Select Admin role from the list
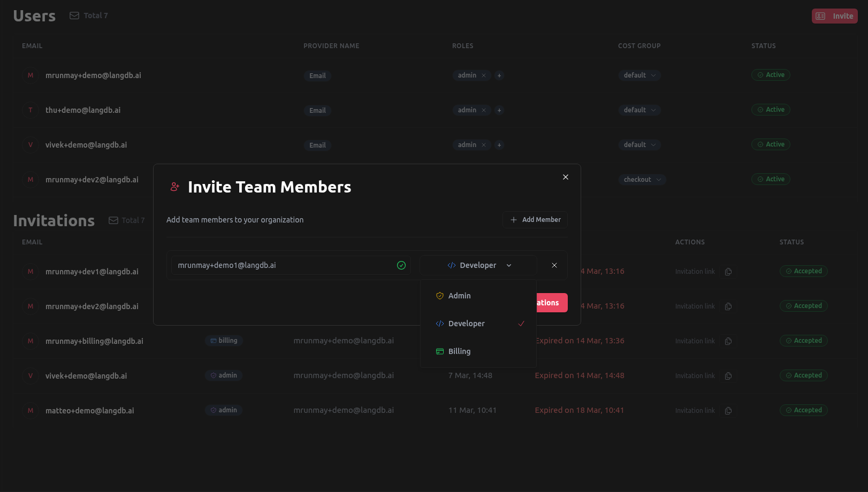 (x=460, y=296)
